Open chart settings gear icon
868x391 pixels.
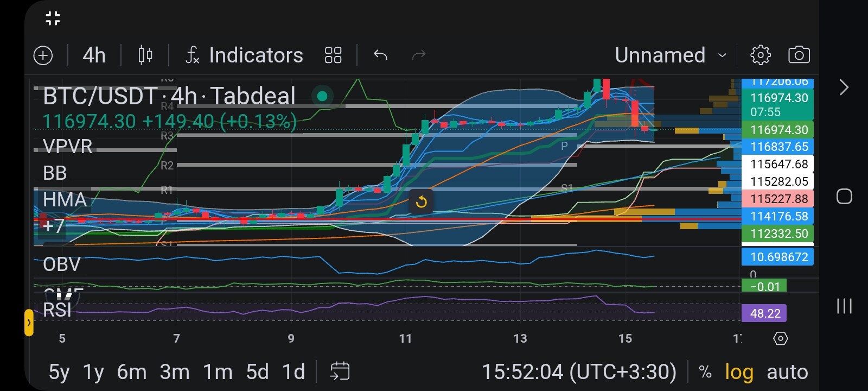point(760,55)
